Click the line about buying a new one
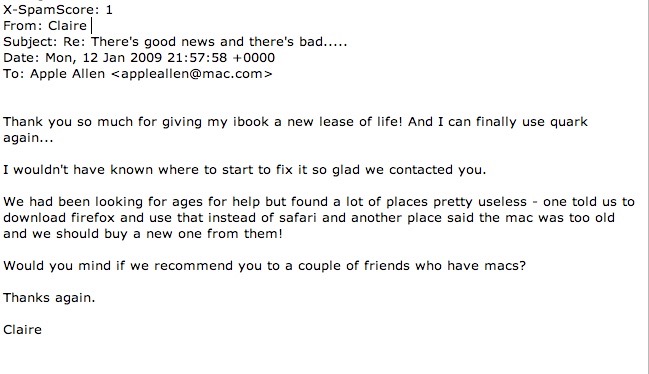 143,234
